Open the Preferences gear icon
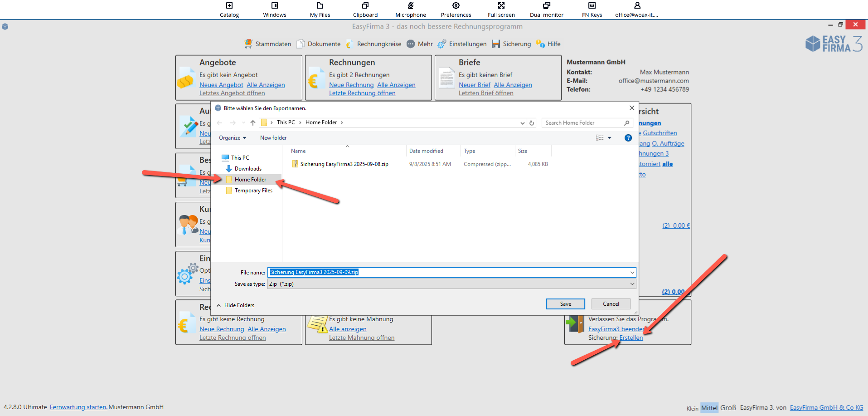The image size is (868, 416). pos(456,6)
